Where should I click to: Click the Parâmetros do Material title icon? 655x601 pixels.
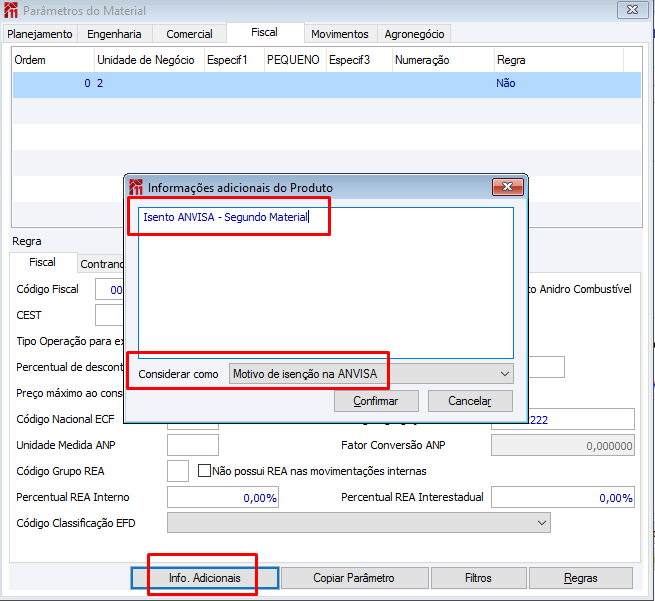(11, 10)
